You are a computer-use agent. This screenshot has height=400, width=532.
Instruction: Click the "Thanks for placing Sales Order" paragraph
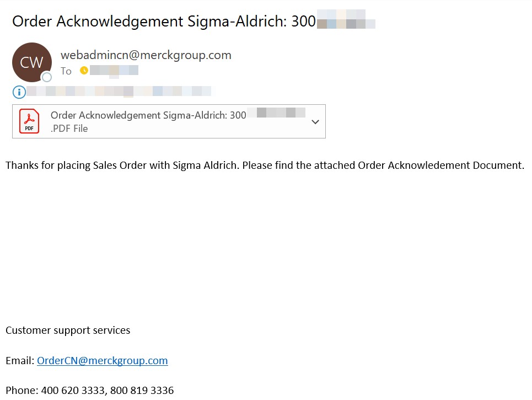265,165
